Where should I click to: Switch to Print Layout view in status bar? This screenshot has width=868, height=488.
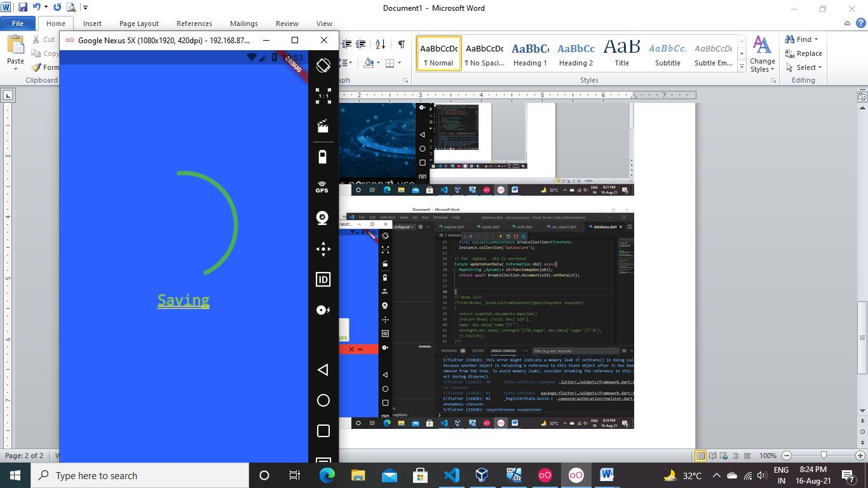pyautogui.click(x=701, y=456)
